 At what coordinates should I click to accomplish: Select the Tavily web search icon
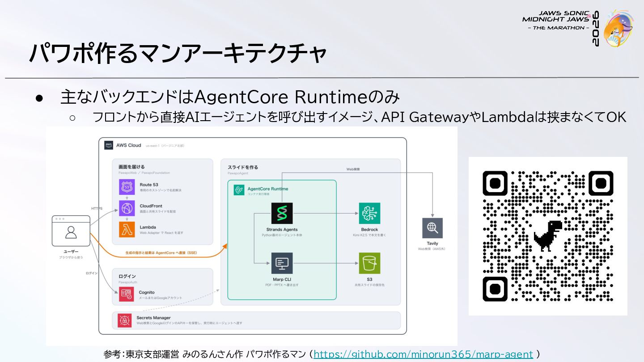click(432, 228)
